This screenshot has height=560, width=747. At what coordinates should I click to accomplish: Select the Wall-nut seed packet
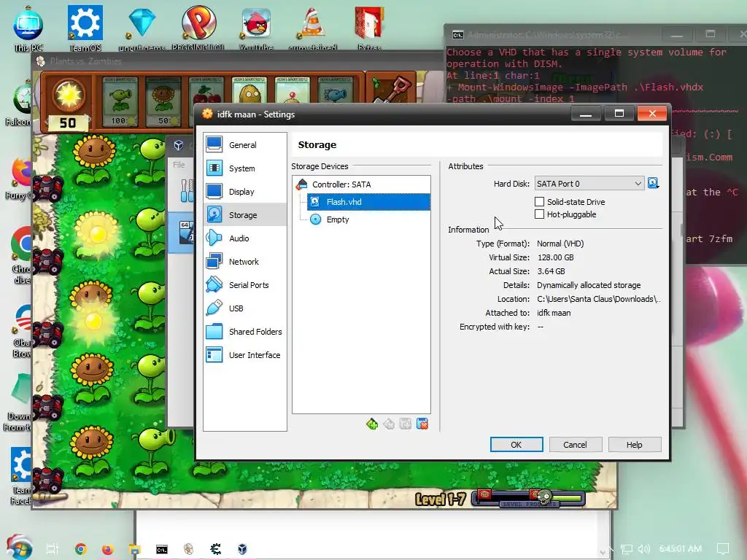click(249, 90)
